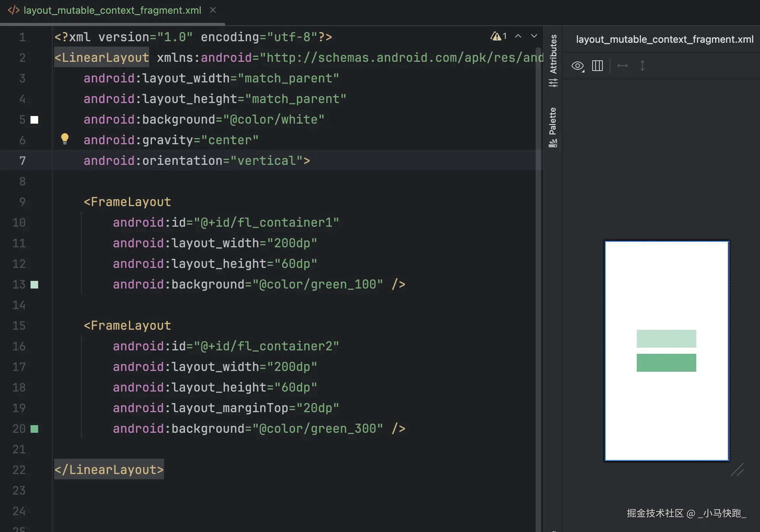Click the xml version declaration on line 1
Image resolution: width=760 pixels, height=532 pixels.
193,37
